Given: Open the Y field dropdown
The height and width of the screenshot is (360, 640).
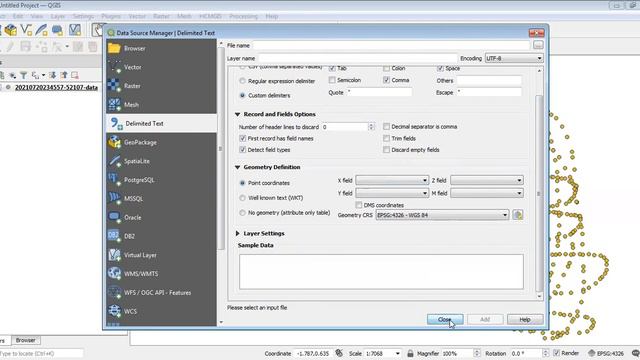Looking at the screenshot, I should tap(392, 193).
